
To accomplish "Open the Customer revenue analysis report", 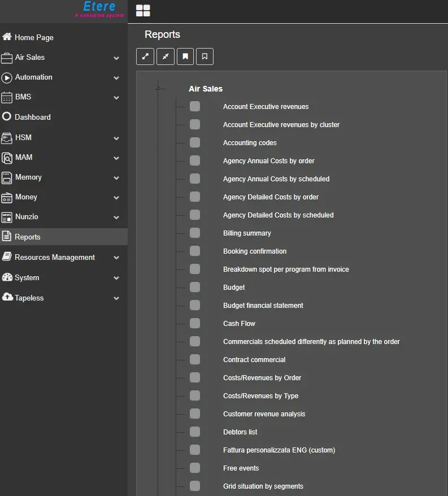I will tap(264, 414).
